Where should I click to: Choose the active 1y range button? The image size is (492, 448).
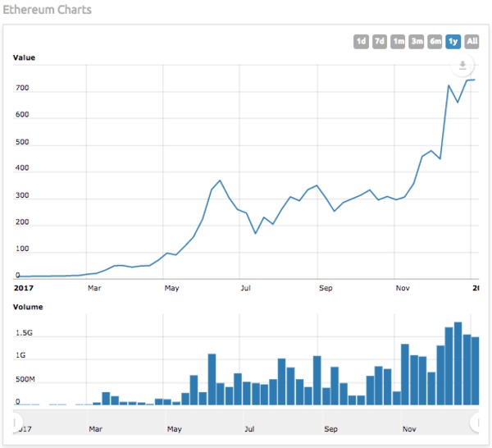coord(453,42)
